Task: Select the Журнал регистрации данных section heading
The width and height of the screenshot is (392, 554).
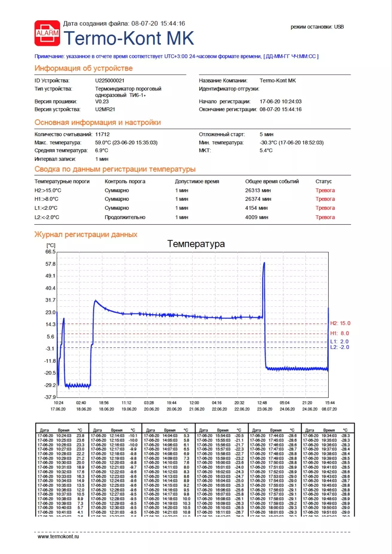Action: click(86, 235)
